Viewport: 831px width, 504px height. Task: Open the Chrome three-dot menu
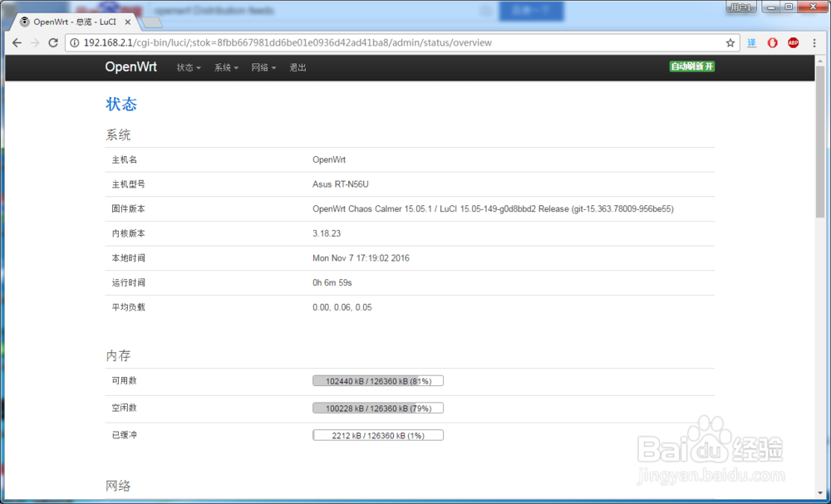point(814,43)
